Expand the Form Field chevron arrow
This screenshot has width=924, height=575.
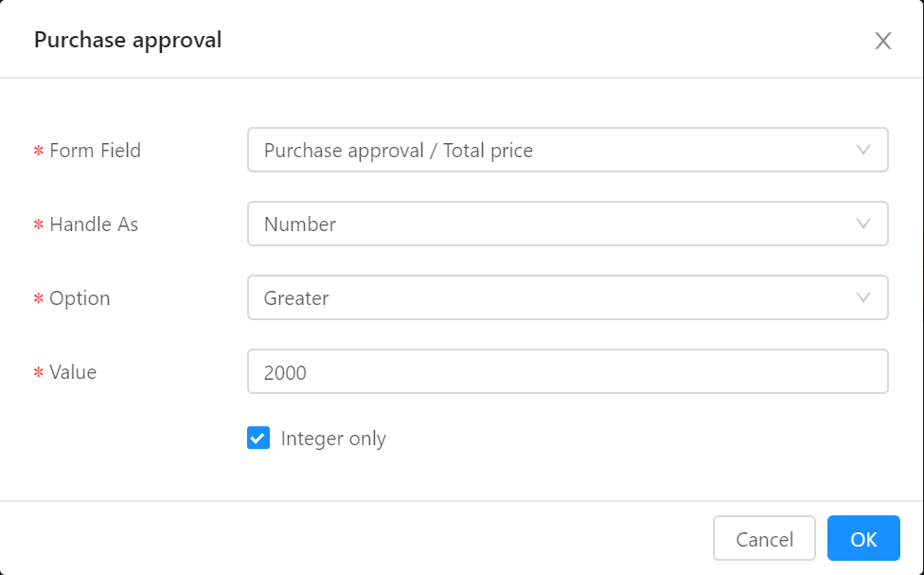863,150
